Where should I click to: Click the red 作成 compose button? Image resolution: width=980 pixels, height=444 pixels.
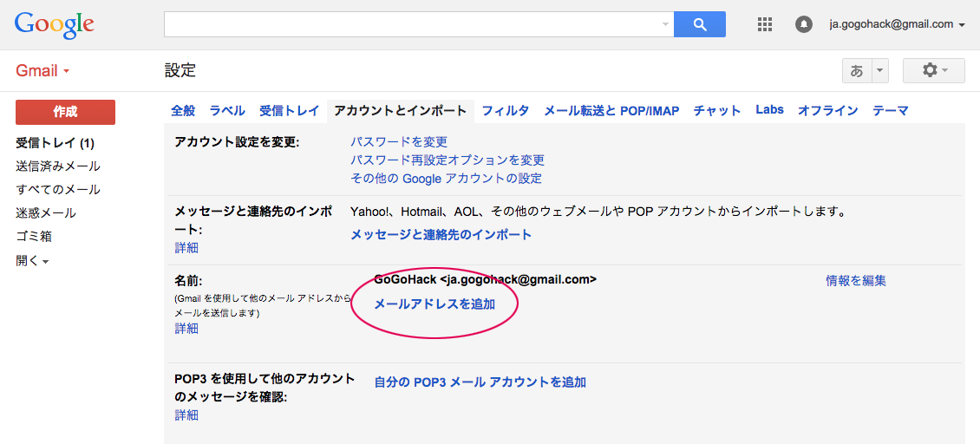[x=65, y=112]
